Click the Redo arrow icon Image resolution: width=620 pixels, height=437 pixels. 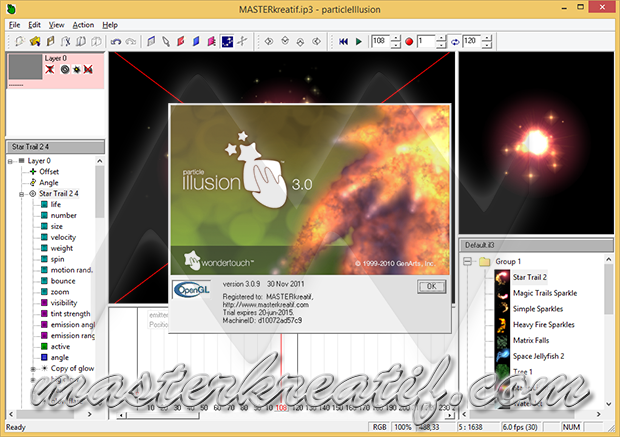[130, 41]
